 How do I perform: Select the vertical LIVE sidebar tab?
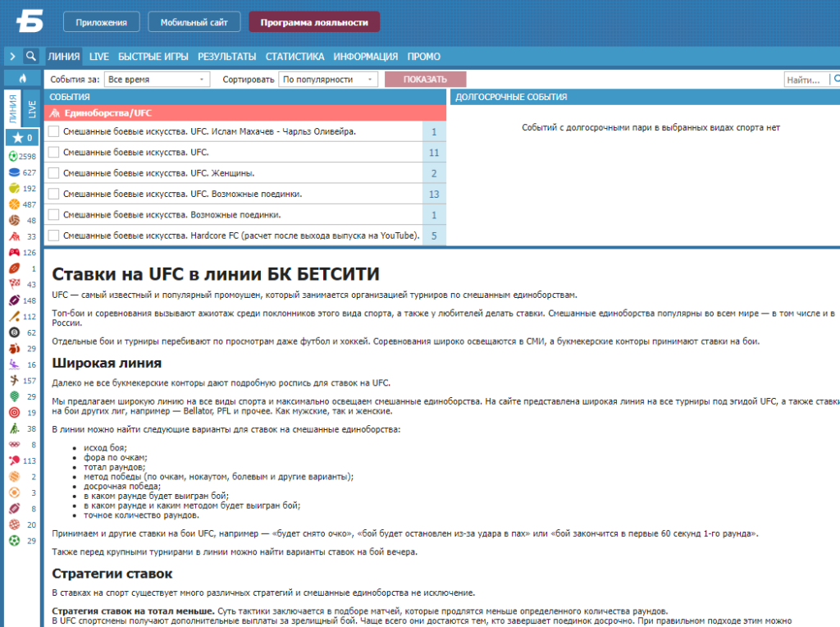click(31, 109)
